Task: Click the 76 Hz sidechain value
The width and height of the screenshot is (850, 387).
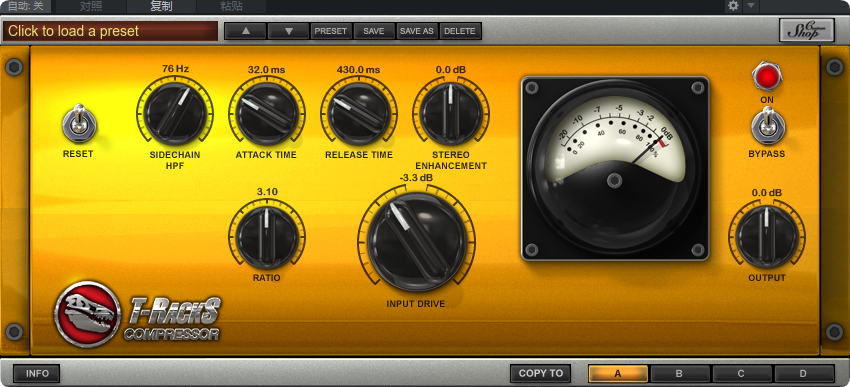Action: pos(175,69)
